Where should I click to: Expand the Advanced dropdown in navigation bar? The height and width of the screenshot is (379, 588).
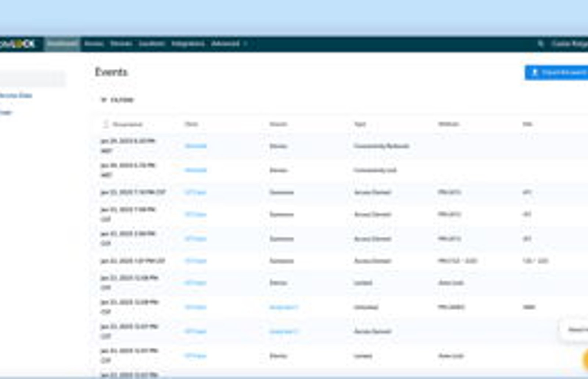click(x=229, y=44)
